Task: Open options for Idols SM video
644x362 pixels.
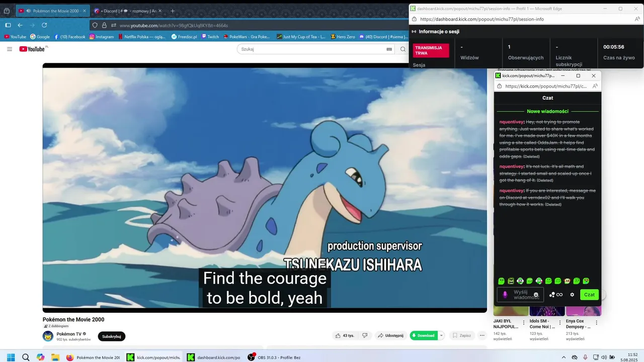Action: [x=560, y=323]
